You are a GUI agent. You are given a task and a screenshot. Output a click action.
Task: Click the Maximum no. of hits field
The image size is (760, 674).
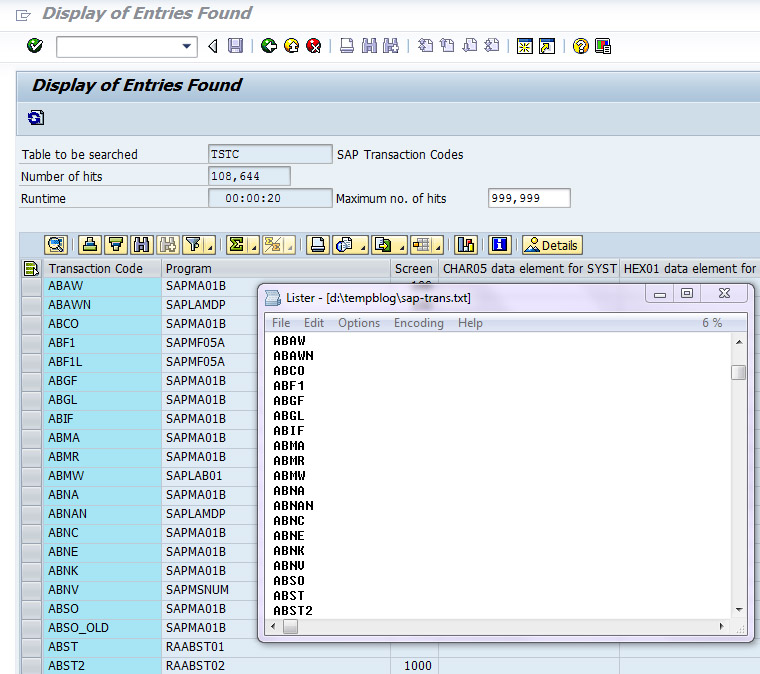point(529,198)
